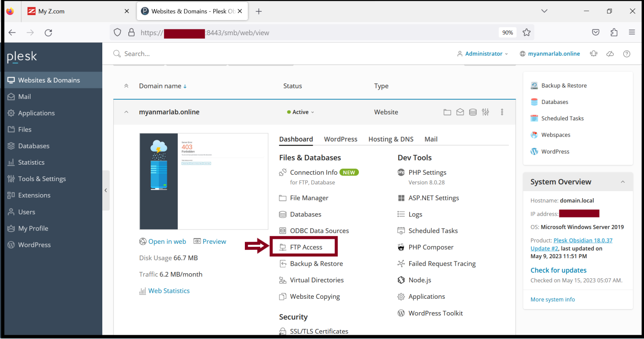Image resolution: width=644 pixels, height=339 pixels.
Task: Open Failed Request Tracing
Action: point(442,264)
